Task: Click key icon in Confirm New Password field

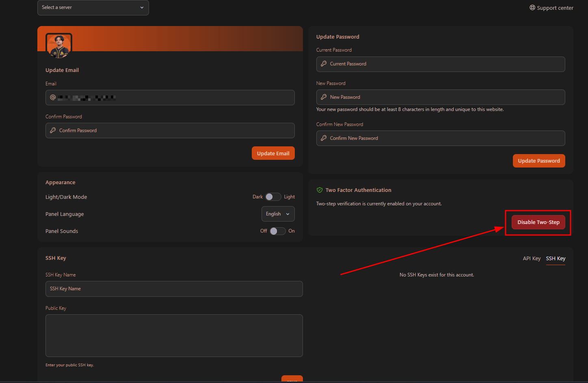Action: [x=324, y=138]
